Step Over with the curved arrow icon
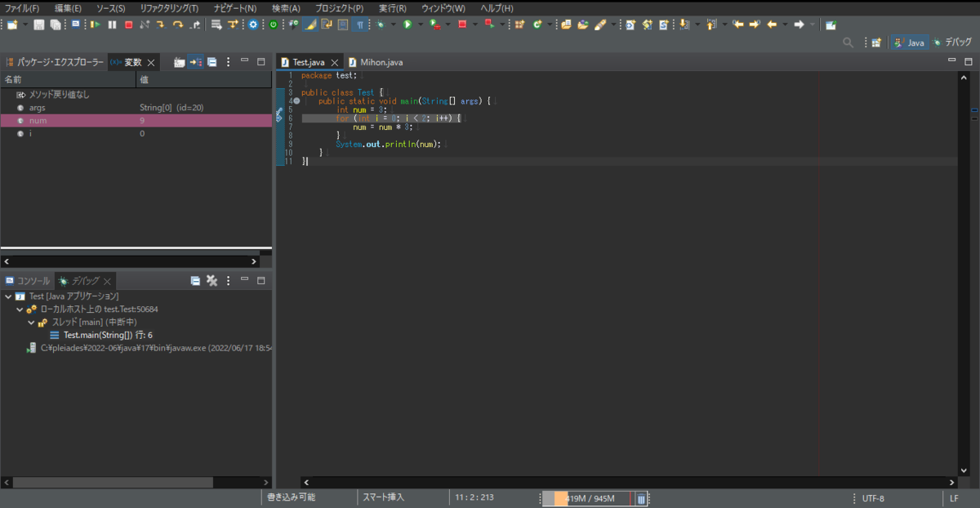This screenshot has width=980, height=508. (x=177, y=25)
